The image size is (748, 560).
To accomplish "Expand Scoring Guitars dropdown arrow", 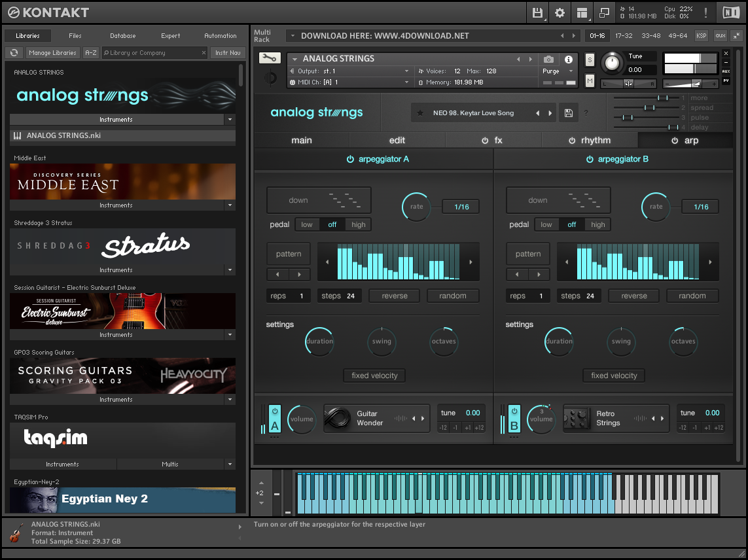I will pyautogui.click(x=230, y=399).
